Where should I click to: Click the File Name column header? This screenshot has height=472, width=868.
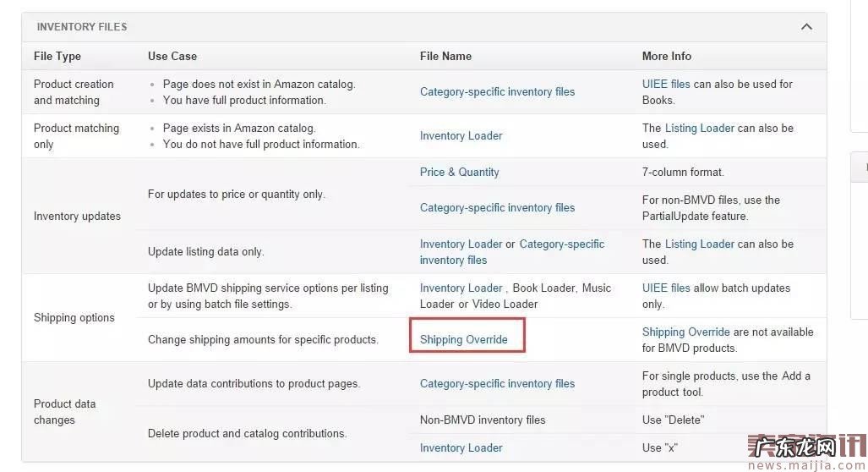pos(445,56)
